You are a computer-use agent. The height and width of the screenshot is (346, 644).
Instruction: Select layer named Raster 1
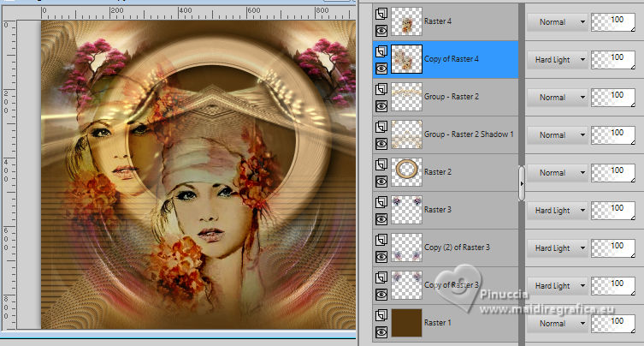437,323
